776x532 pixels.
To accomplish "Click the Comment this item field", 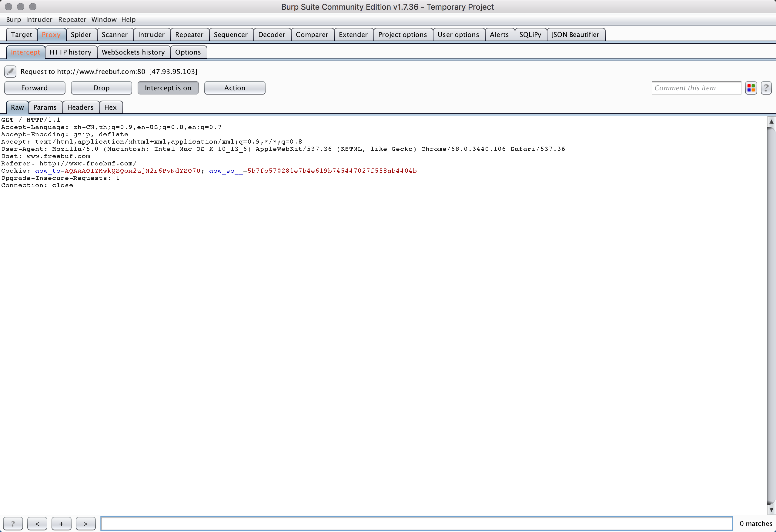I will coord(696,88).
